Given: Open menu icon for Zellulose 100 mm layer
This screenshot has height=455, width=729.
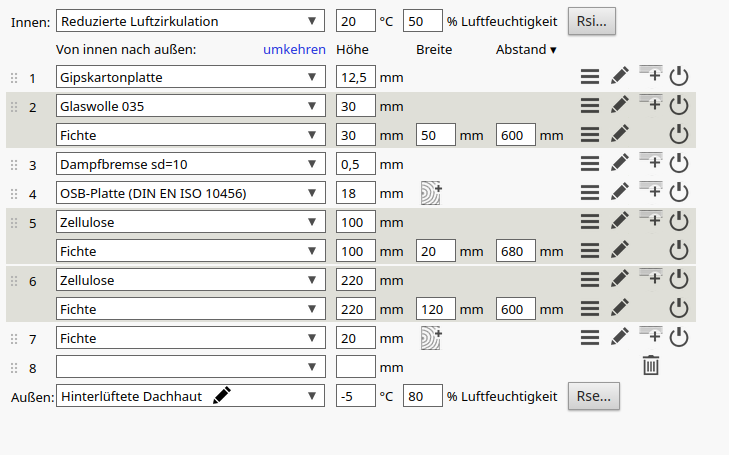Looking at the screenshot, I should 590,222.
